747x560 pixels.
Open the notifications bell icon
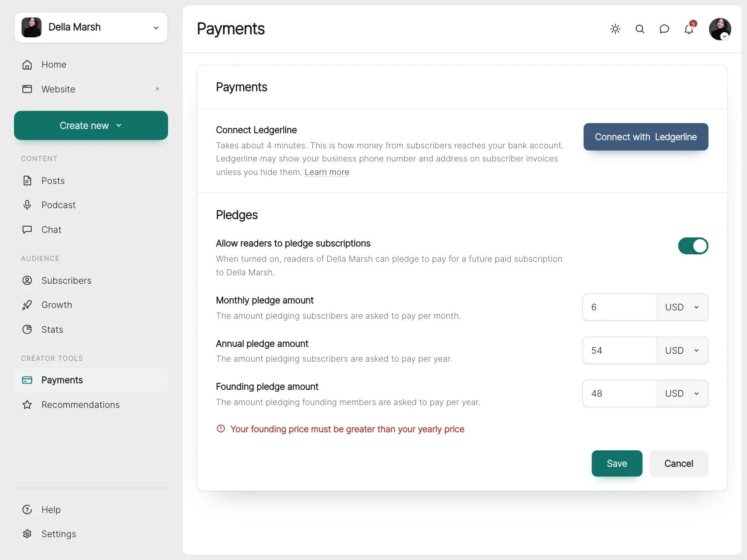689,29
